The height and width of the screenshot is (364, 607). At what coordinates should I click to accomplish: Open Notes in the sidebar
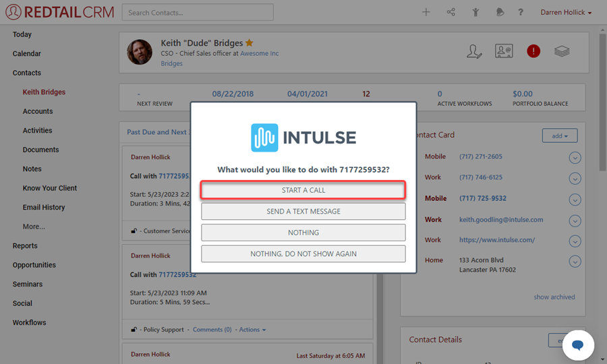click(32, 169)
